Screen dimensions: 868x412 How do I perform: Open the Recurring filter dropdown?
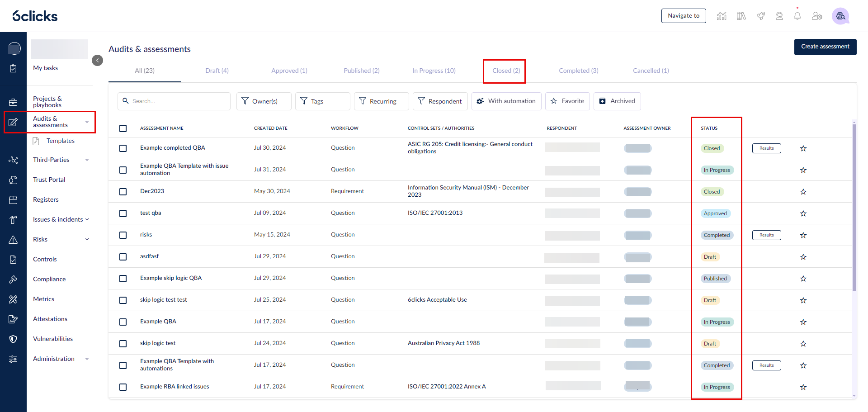382,101
